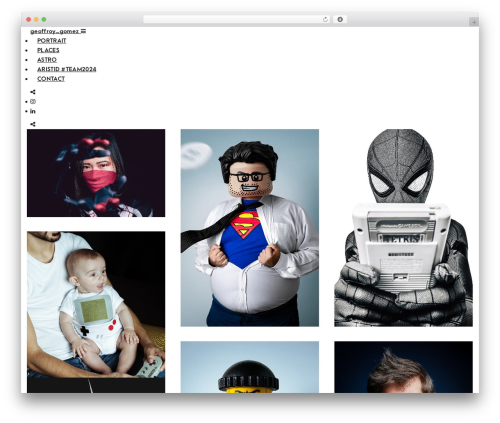The height and width of the screenshot is (423, 500).
Task: Open the ARISTID #TEAM2024 page
Action: (67, 69)
